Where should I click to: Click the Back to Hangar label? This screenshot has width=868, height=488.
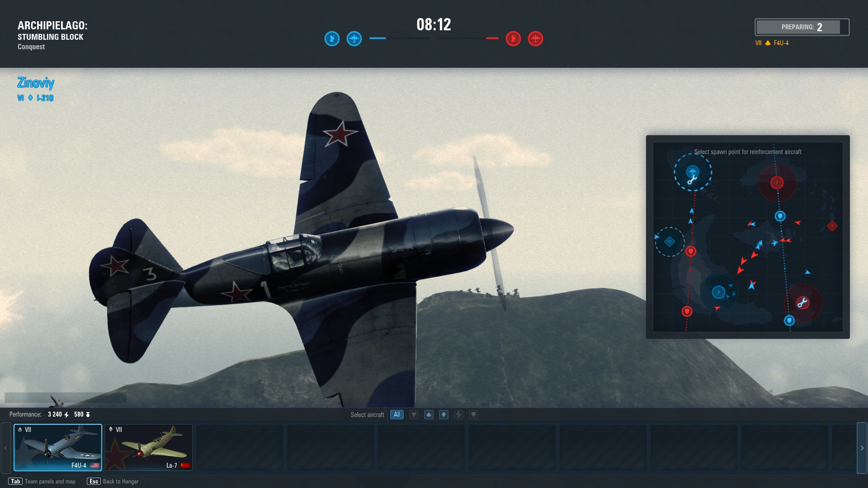point(121,481)
